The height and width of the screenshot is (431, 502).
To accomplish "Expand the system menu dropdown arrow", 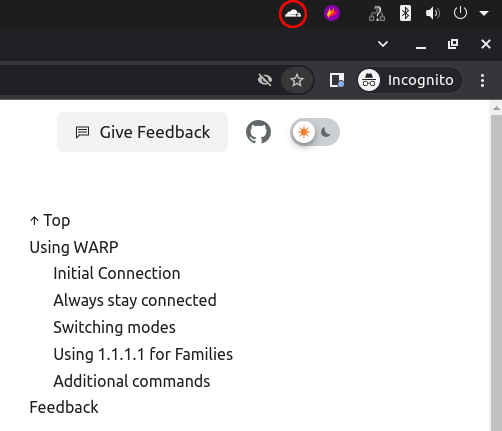I will coord(484,13).
